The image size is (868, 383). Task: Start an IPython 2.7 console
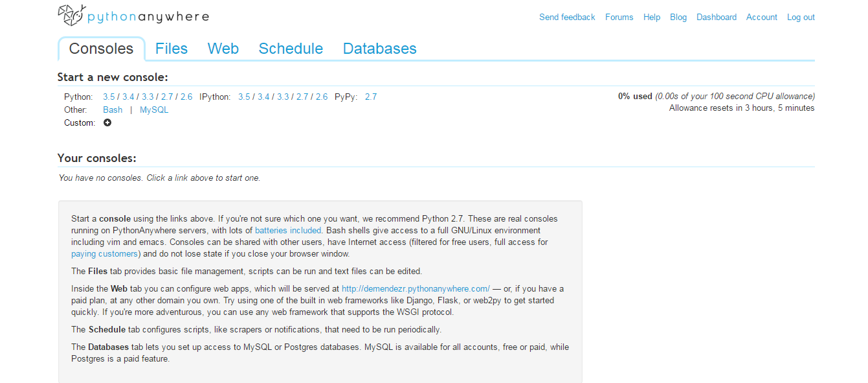(302, 97)
